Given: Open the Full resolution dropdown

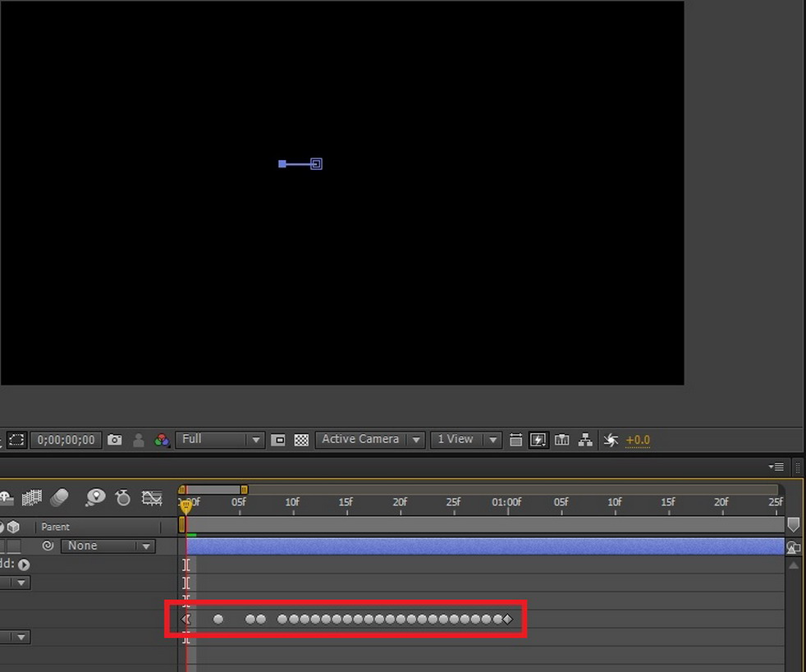Looking at the screenshot, I should (220, 440).
